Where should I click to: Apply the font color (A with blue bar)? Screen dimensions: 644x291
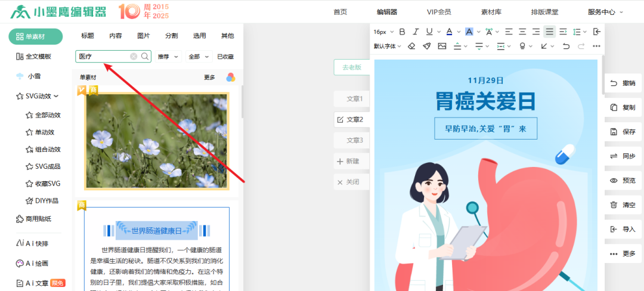click(x=449, y=32)
